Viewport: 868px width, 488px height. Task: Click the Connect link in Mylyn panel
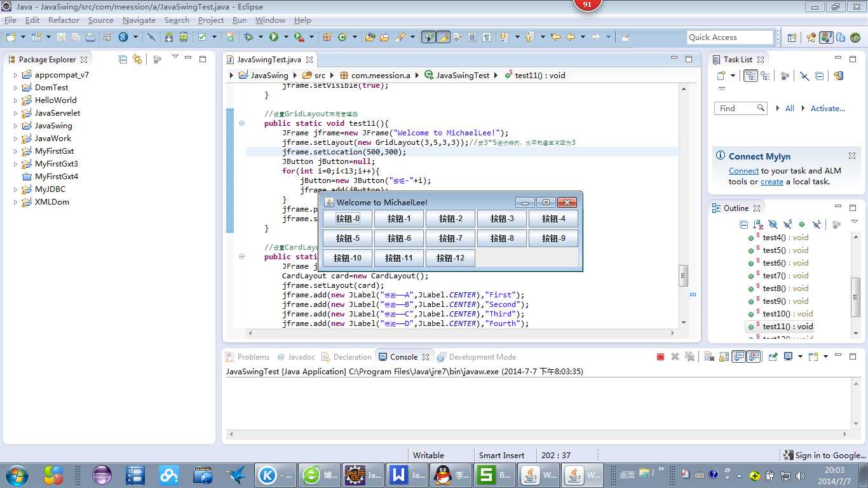coord(743,171)
